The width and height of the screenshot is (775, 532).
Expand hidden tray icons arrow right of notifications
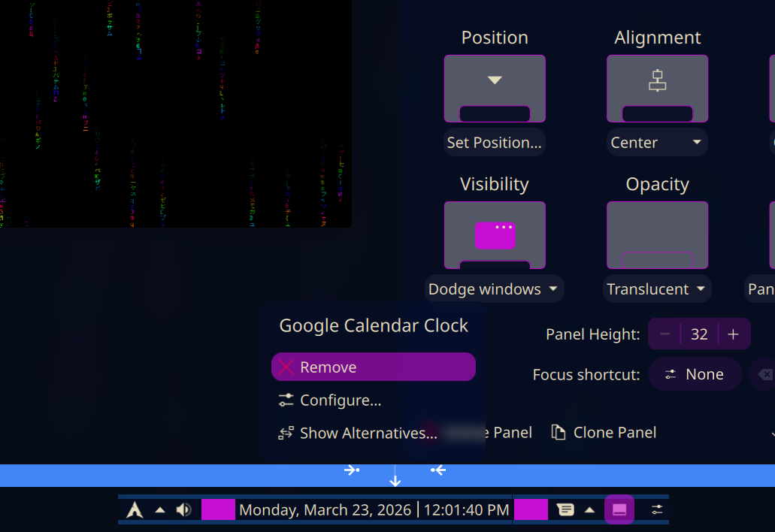coord(590,509)
